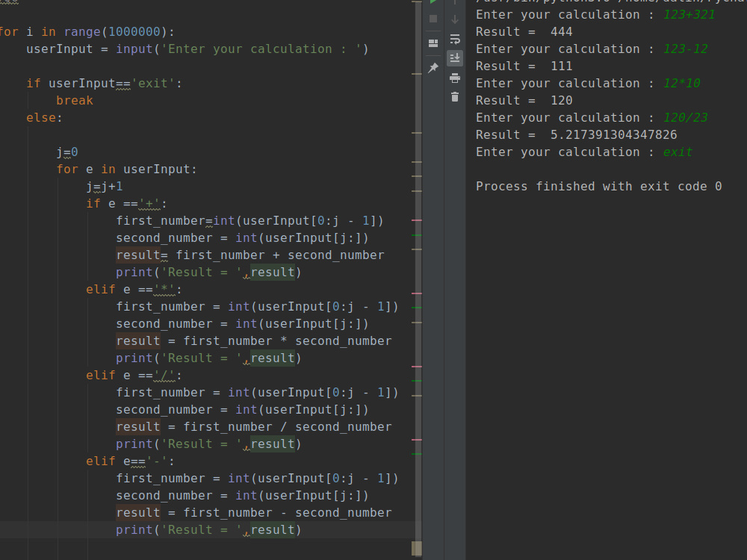The image size is (747, 560).
Task: Click the "elif e=='-':" condition line
Action: tap(130, 461)
